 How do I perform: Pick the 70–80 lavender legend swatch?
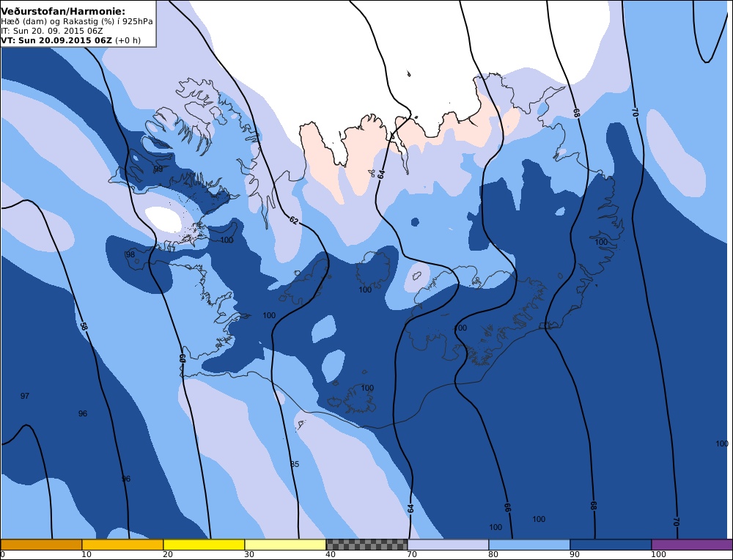(x=448, y=545)
